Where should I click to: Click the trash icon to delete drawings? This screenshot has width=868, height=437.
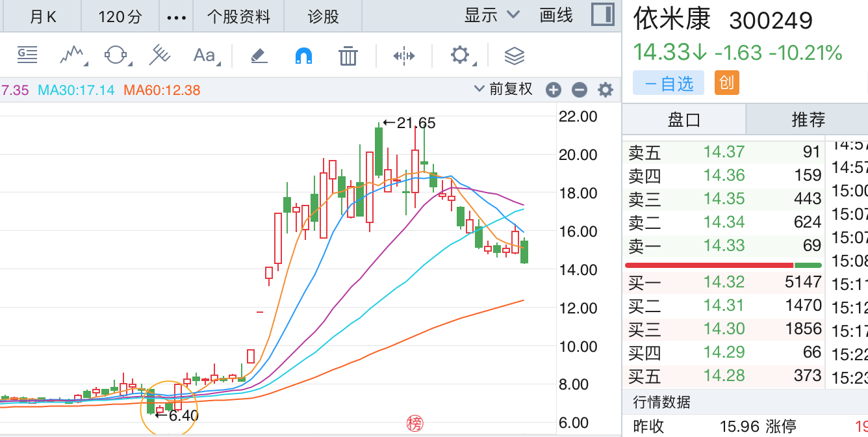348,56
